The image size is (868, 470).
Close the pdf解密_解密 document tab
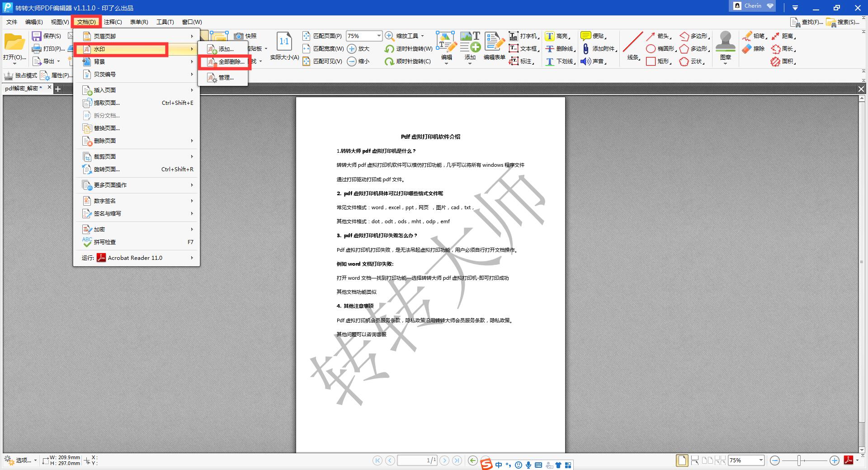click(49, 87)
